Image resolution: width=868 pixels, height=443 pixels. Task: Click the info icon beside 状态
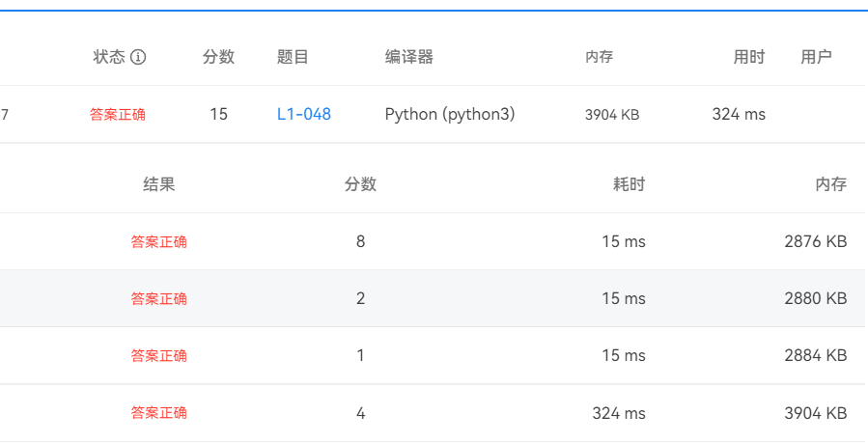click(138, 57)
